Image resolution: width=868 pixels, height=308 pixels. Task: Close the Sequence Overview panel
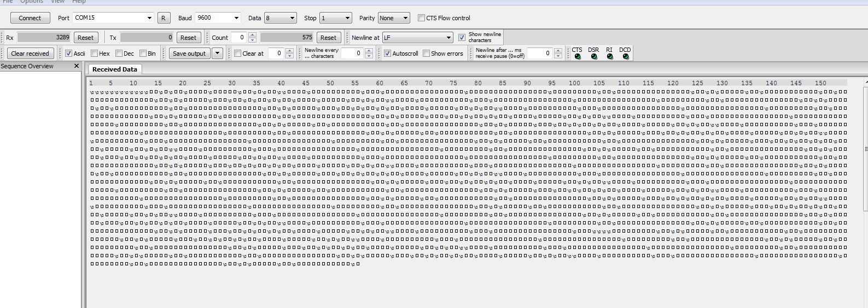click(77, 66)
